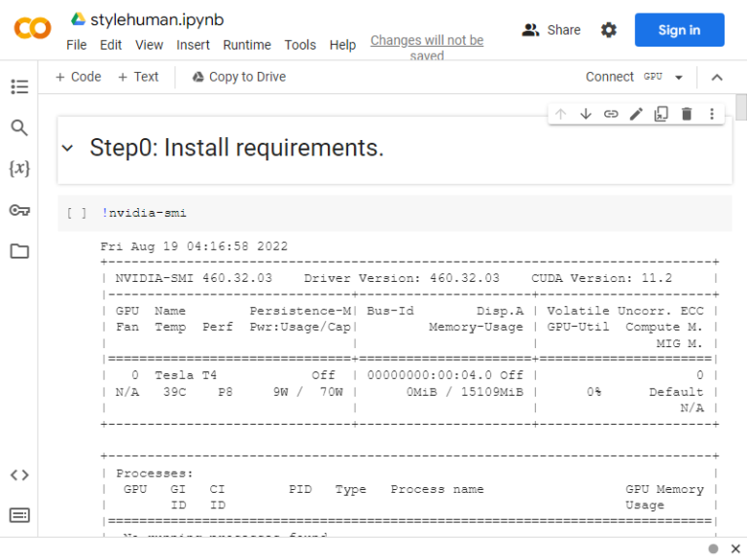Collapse the header with the up chevron
The height and width of the screenshot is (560, 747).
coord(717,77)
